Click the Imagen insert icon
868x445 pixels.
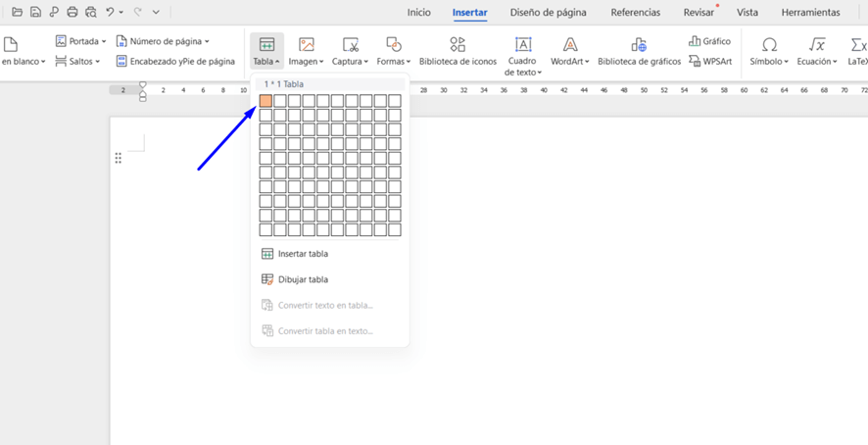click(x=306, y=44)
